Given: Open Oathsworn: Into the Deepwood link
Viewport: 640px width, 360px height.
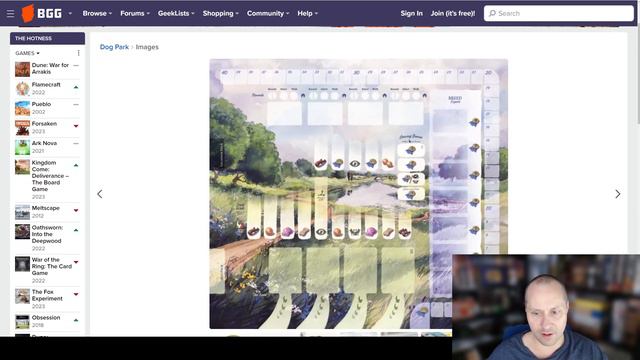Looking at the screenshot, I should click(x=47, y=234).
